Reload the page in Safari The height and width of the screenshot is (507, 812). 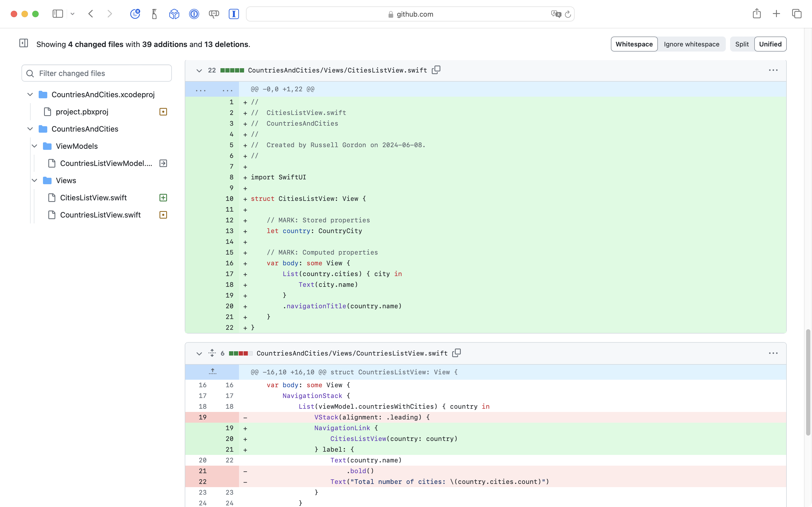(x=568, y=15)
